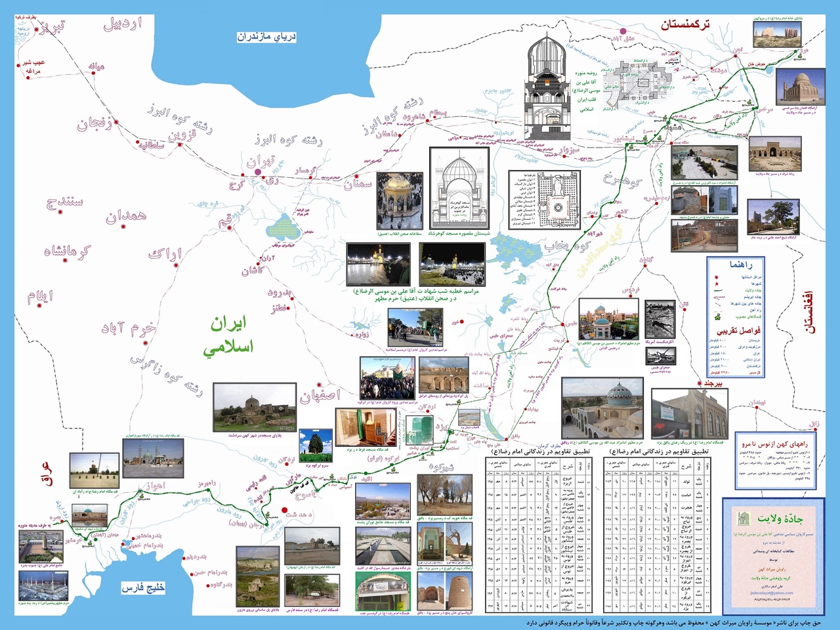Click the قزوین label
840x630 pixels.
click(x=181, y=135)
